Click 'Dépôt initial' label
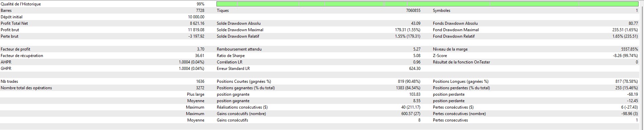Viewport: 644px width, 130px height. (x=12, y=17)
